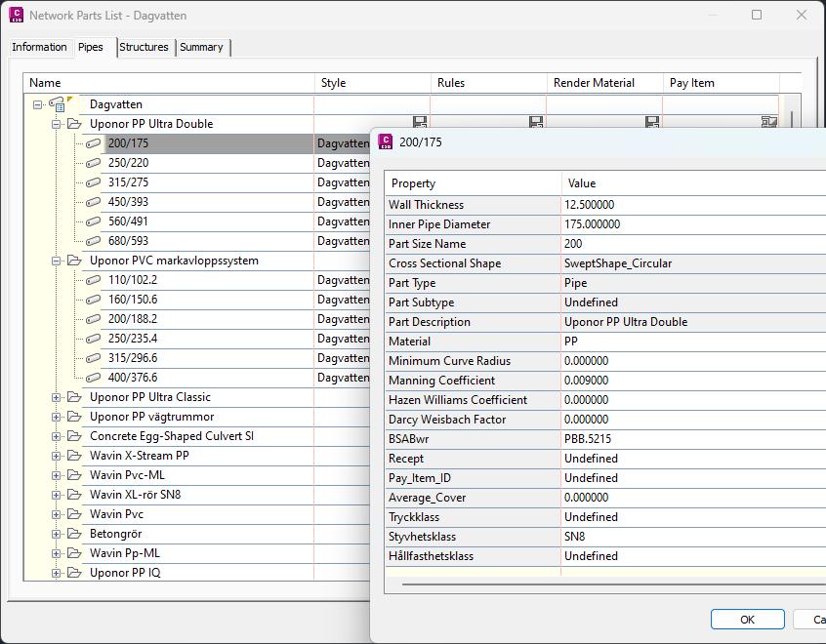Screen dimensions: 826x644
Task: Click the pipe icon next to 315/275
Action: tap(93, 182)
